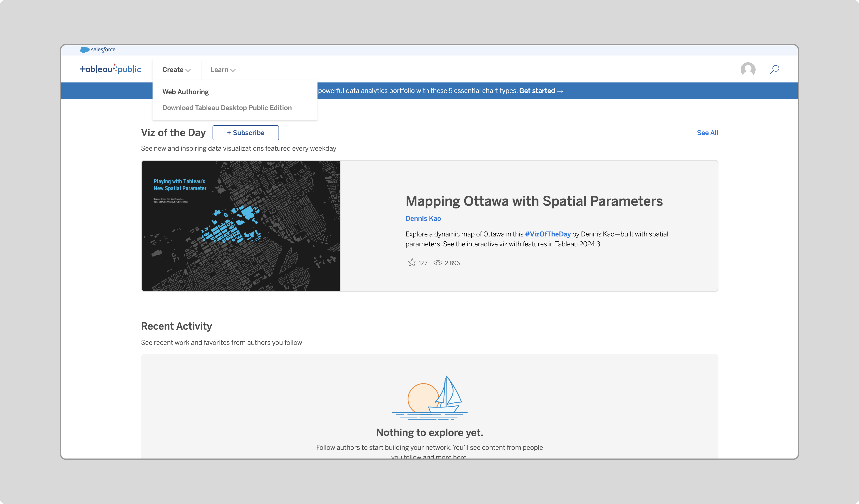Click the 127 favorites count

423,263
